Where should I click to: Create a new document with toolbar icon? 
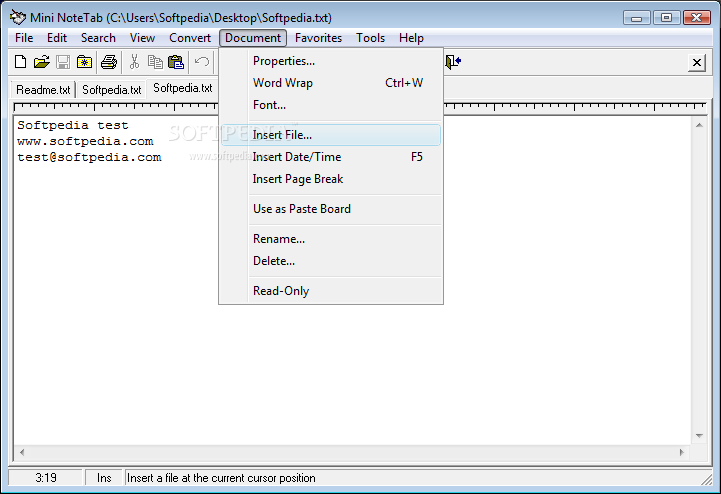[x=20, y=62]
